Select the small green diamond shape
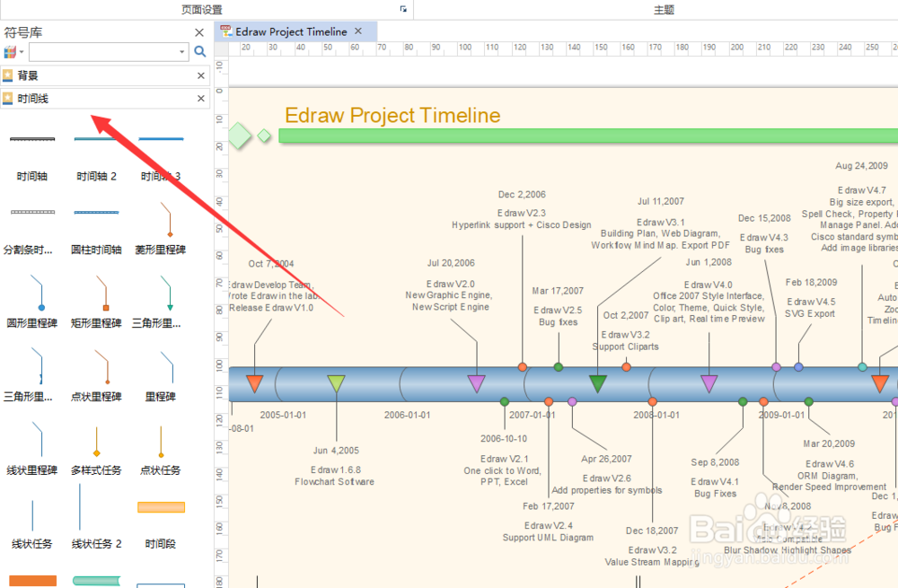This screenshot has width=898, height=588. pyautogui.click(x=264, y=136)
